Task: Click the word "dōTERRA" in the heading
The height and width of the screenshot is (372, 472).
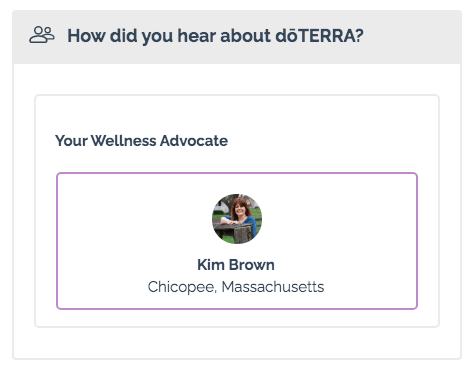Action: click(x=316, y=35)
